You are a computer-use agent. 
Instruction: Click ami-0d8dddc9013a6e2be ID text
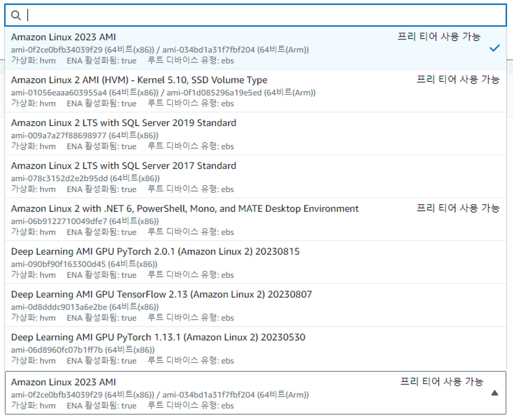click(59, 307)
